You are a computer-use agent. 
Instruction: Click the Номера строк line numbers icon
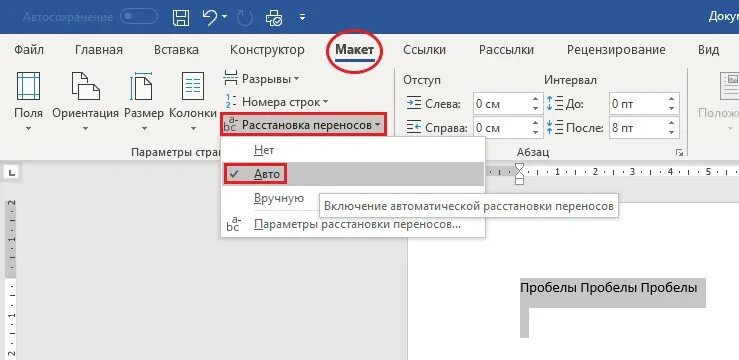230,102
